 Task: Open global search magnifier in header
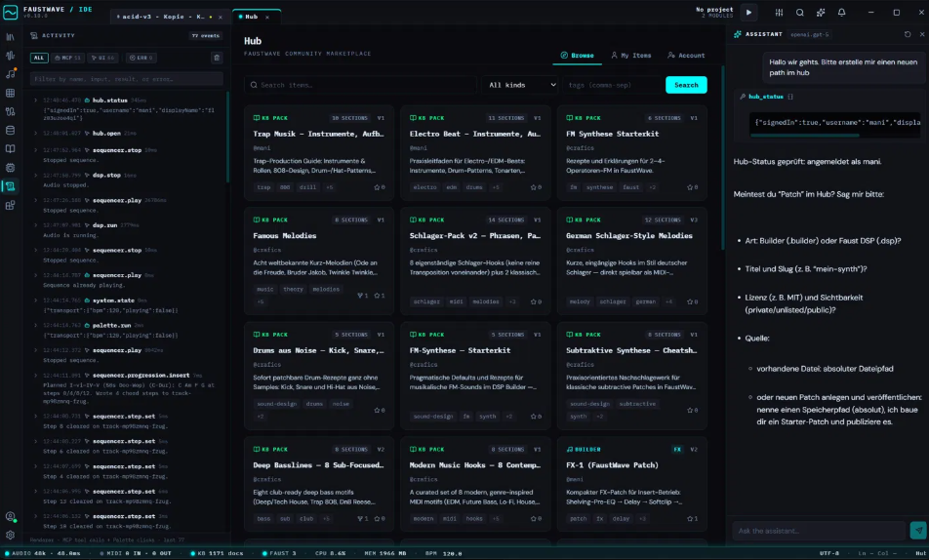[800, 13]
